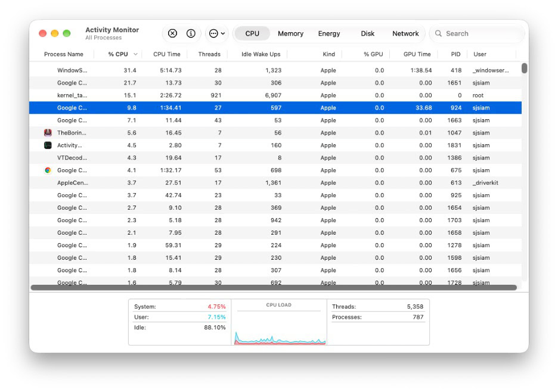Viewport: 558px width, 392px height.
Task: Sort by Kind column header
Action: (329, 54)
